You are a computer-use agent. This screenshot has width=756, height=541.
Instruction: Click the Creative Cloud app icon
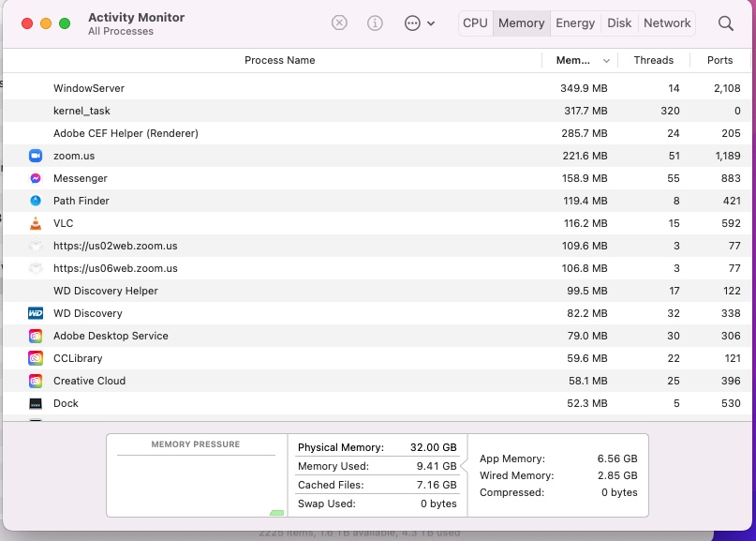(x=36, y=381)
